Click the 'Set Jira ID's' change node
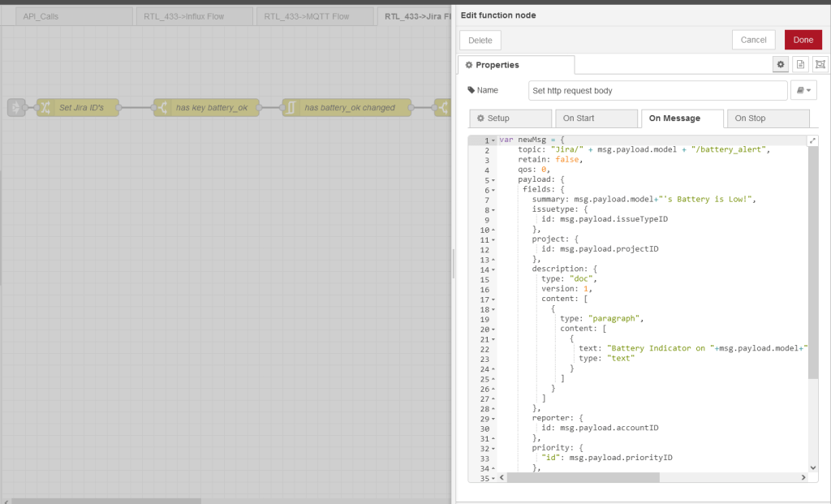 pyautogui.click(x=79, y=107)
